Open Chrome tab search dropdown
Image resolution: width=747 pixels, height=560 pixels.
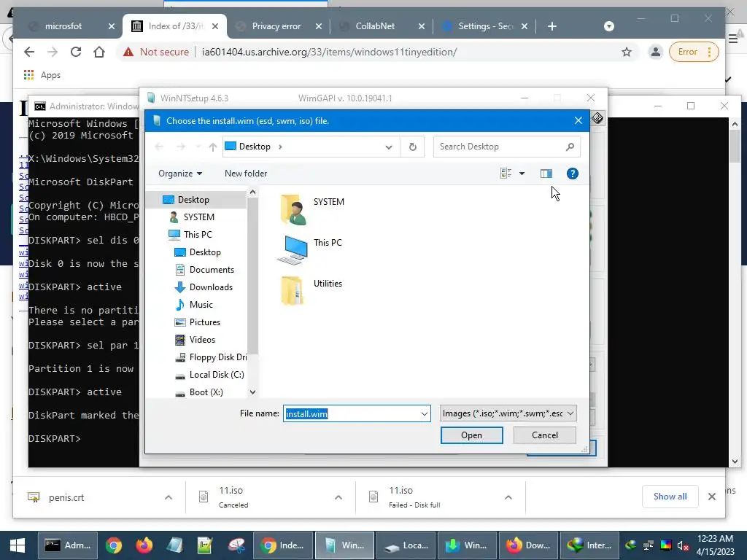pos(609,26)
